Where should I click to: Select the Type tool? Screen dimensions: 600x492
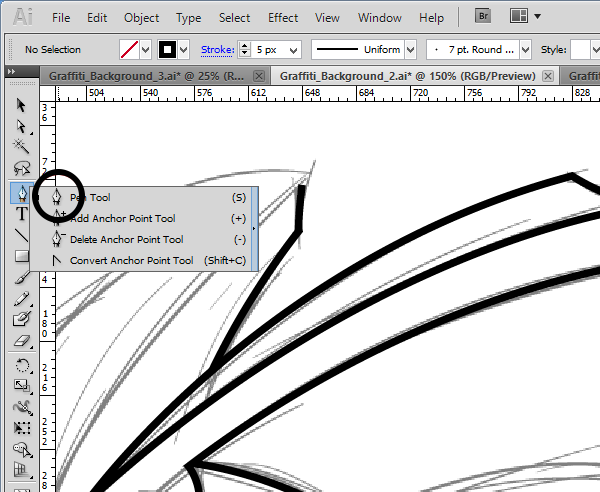[x=21, y=214]
